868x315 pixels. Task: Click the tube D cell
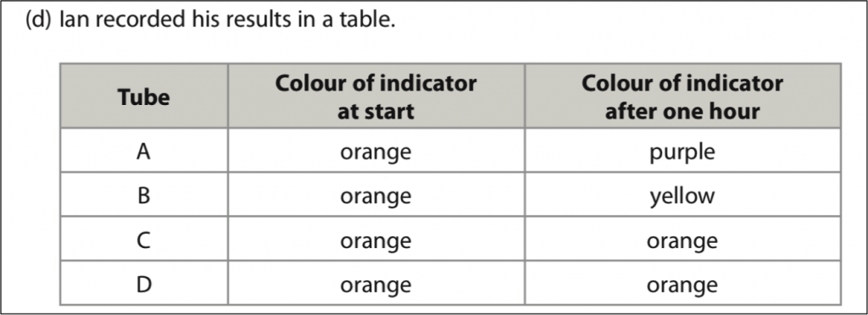[144, 283]
